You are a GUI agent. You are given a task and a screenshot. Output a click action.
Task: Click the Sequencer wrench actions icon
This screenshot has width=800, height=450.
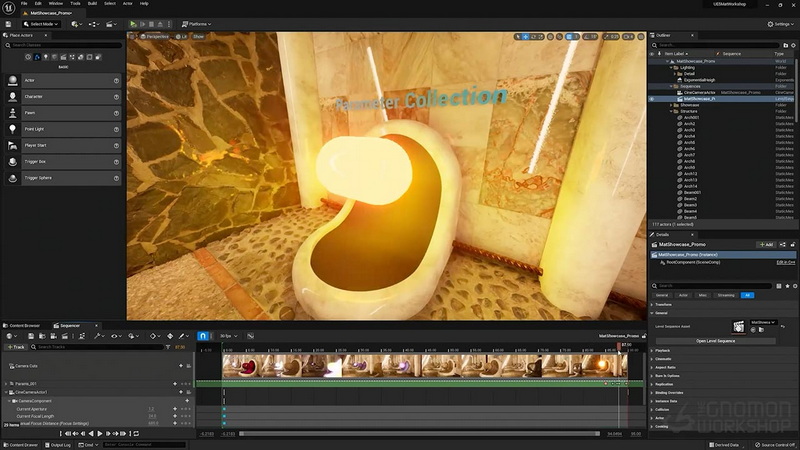click(x=98, y=336)
